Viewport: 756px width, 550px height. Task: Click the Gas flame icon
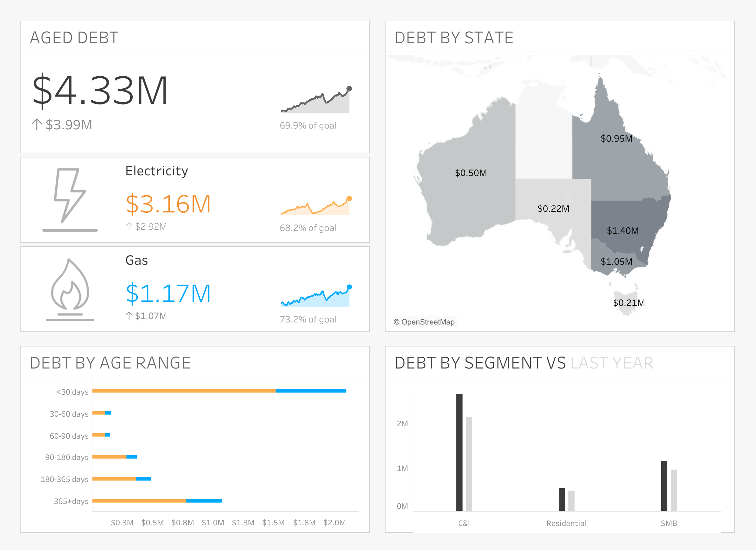coord(70,289)
